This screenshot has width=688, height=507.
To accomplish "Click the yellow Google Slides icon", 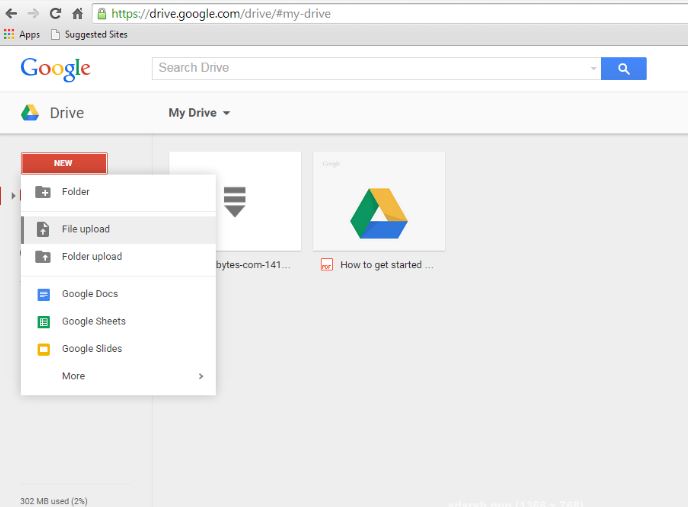I will 43,349.
